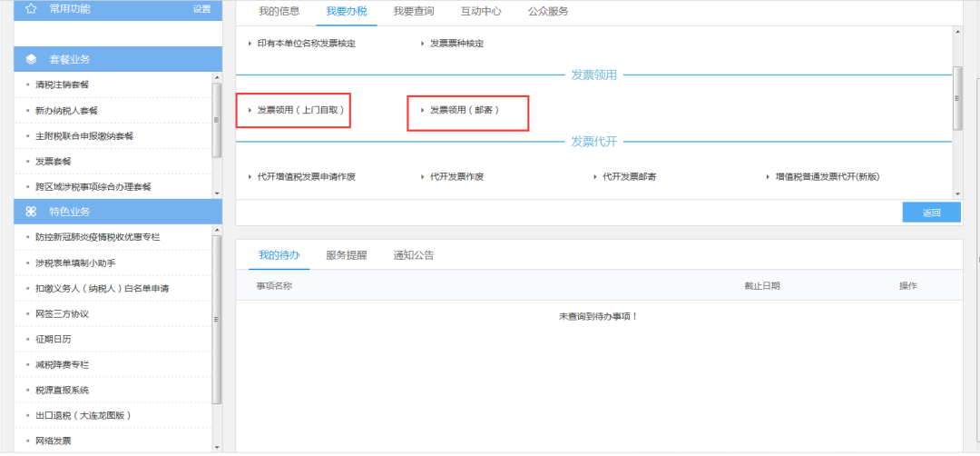Open 代开增值税发票申请作废

pos(307,177)
